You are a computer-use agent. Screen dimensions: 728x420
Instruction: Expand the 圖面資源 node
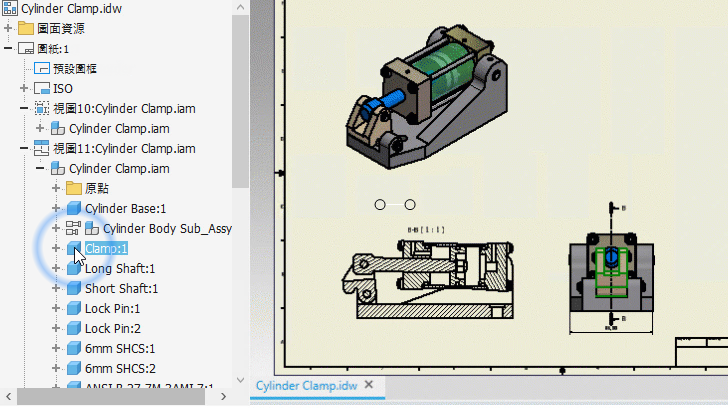(x=8, y=28)
